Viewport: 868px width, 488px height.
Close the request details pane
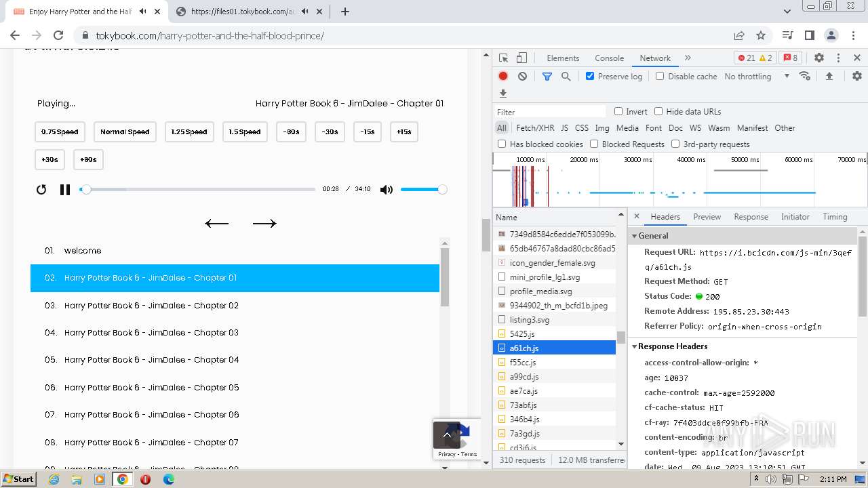point(636,217)
